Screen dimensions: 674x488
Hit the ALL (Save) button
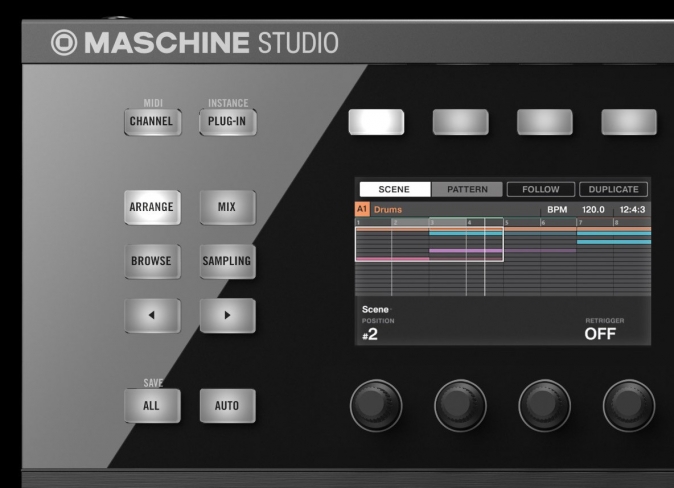[152, 406]
